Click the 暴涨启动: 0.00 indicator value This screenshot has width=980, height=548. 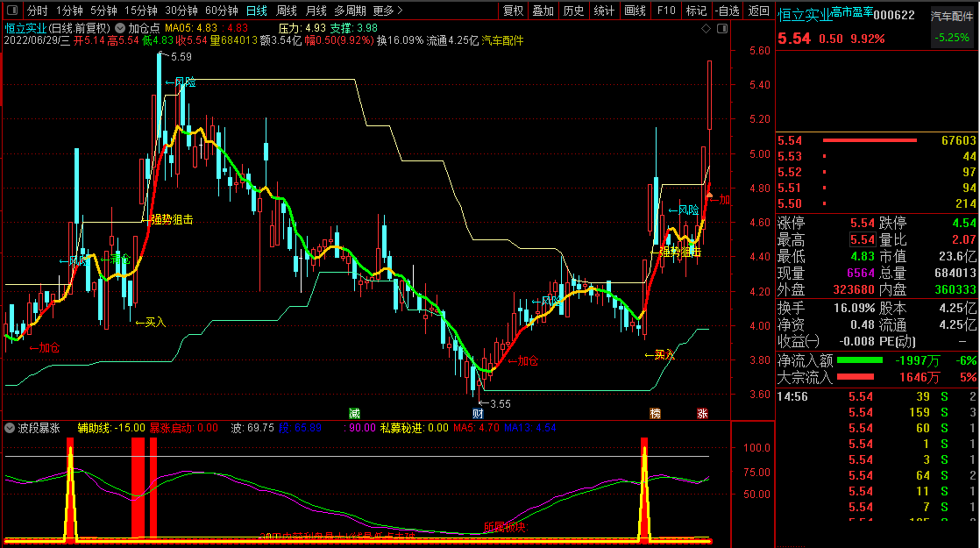pyautogui.click(x=184, y=428)
